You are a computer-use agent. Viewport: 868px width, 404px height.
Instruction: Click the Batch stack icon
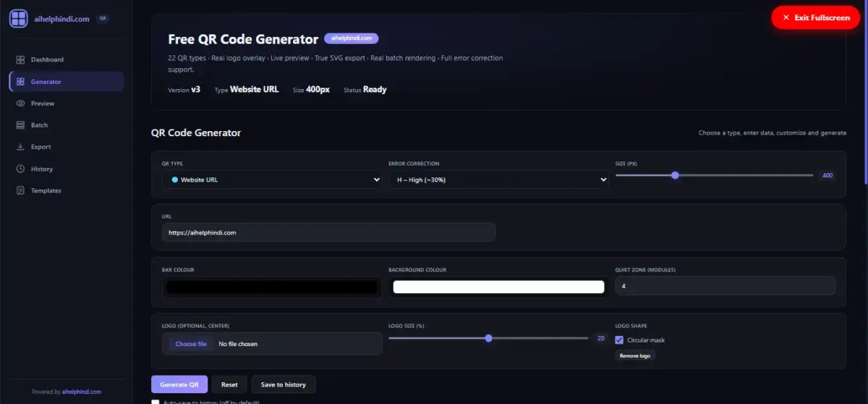(21, 125)
